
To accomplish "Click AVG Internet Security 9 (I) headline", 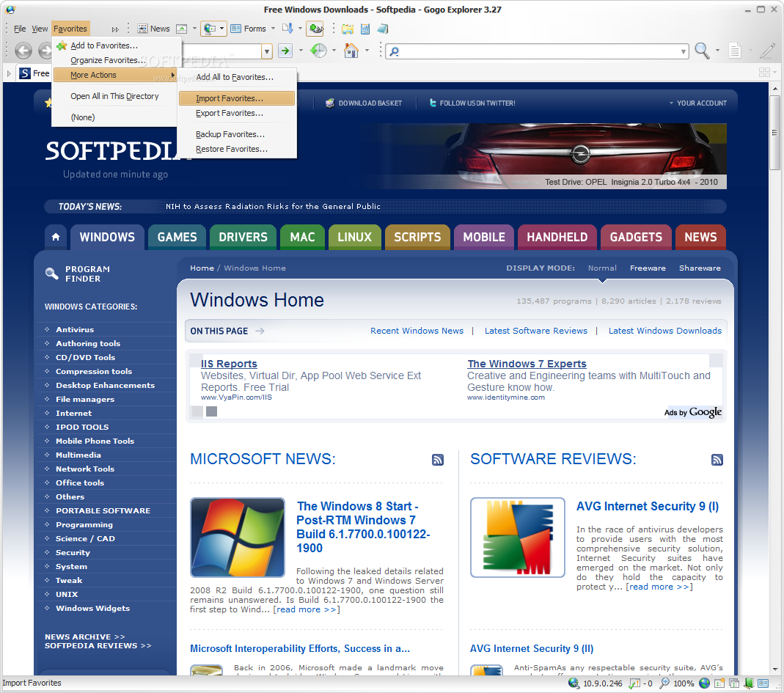I will 648,507.
